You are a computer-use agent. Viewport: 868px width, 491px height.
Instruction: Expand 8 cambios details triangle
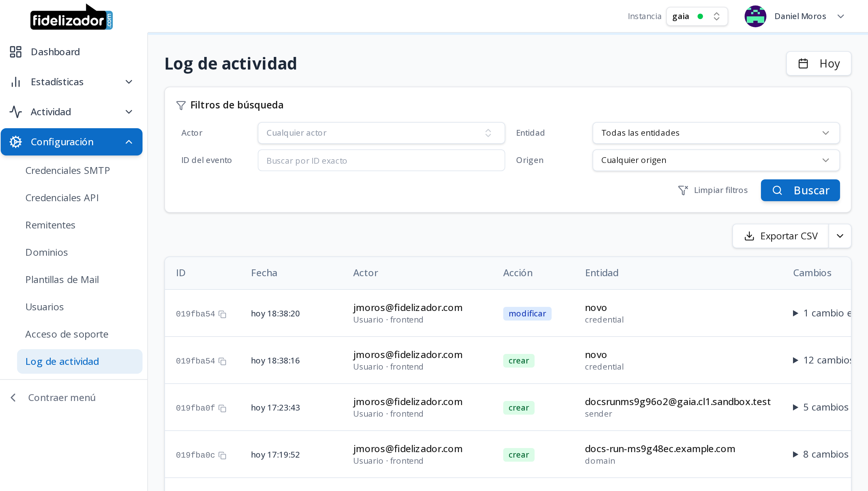click(795, 454)
